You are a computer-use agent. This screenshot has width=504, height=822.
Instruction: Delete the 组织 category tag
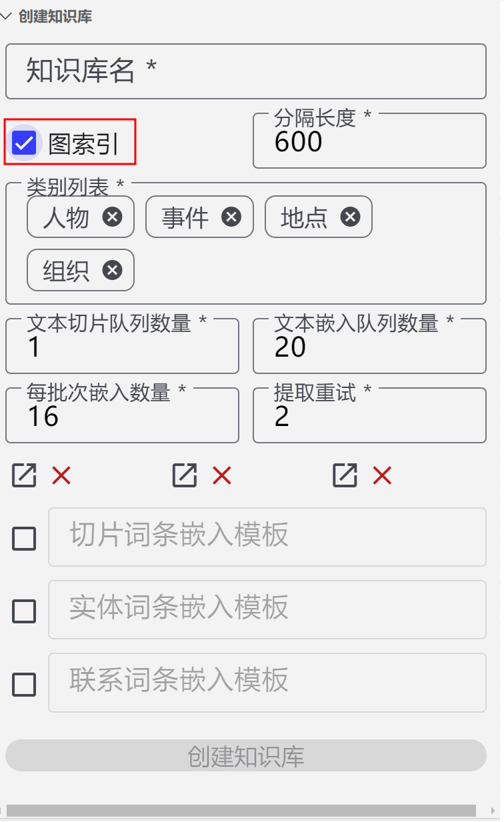tap(112, 270)
